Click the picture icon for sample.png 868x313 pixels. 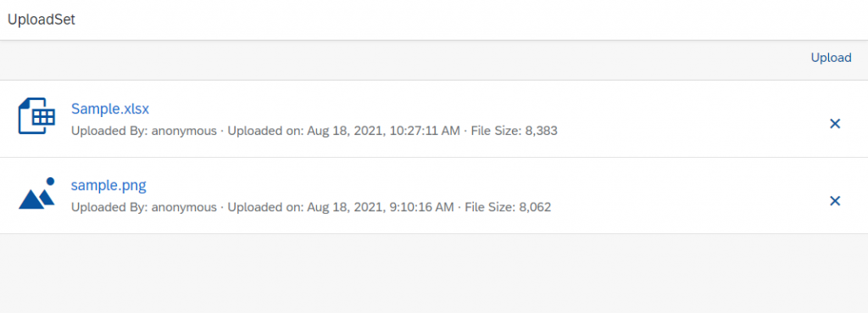tap(36, 193)
